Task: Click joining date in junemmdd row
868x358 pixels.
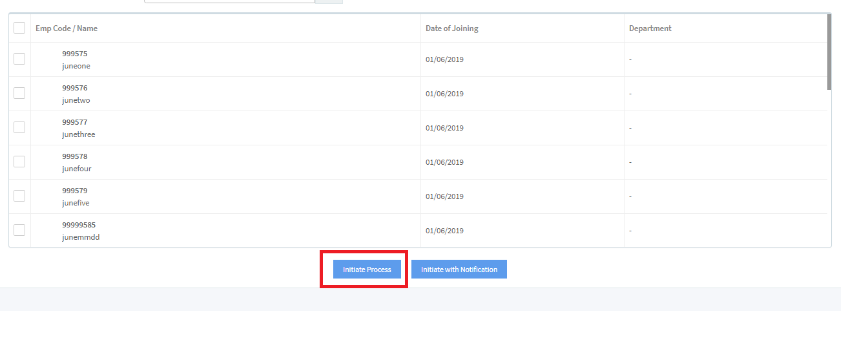Action: 444,231
